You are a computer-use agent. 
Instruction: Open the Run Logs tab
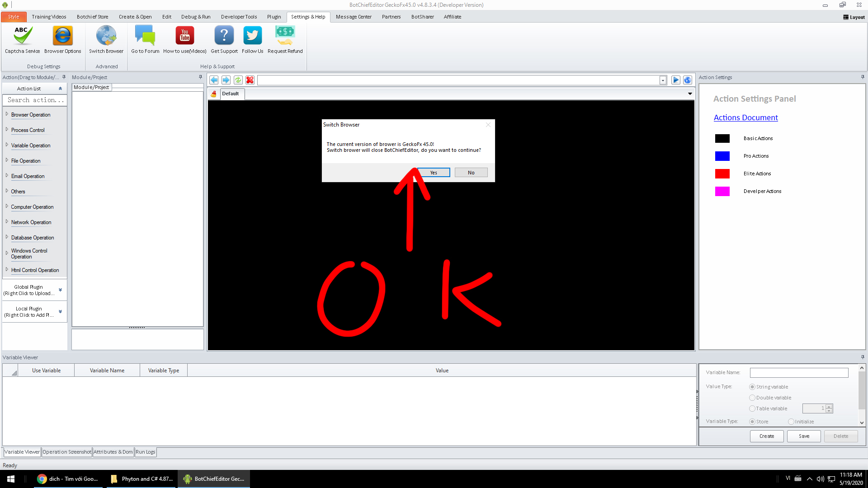coord(145,452)
